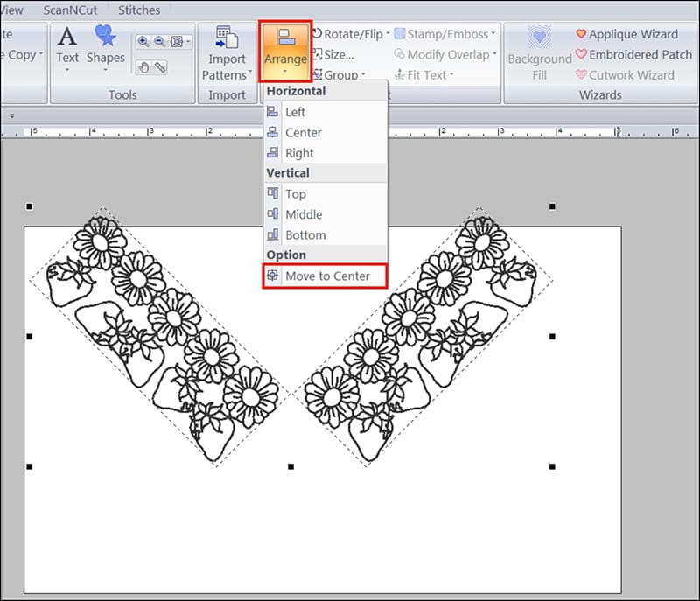Viewport: 700px width, 601px height.
Task: Click the Zoom Out magnifier icon
Action: [x=158, y=42]
